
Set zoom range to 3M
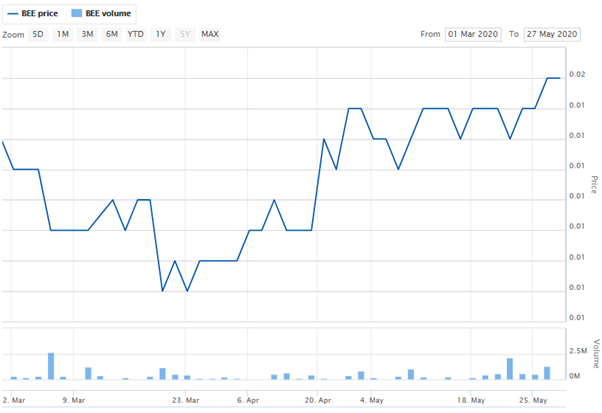tap(87, 35)
